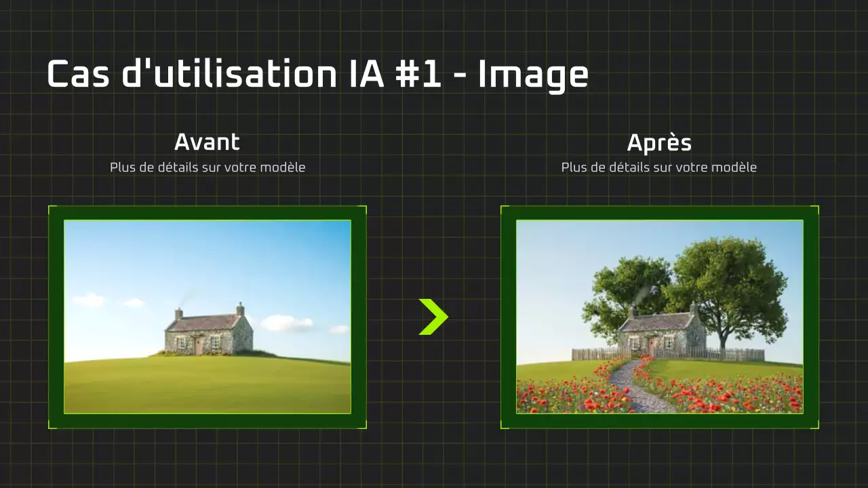Click the 'Après' heading
Viewport: 868px width, 488px height.
coord(659,142)
